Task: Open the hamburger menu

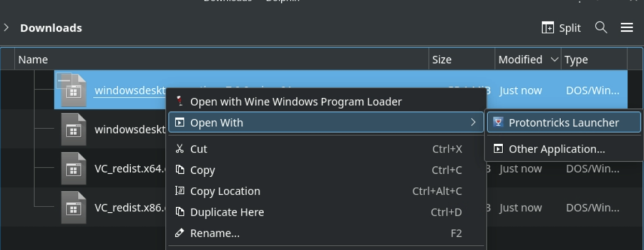Action: [x=626, y=28]
